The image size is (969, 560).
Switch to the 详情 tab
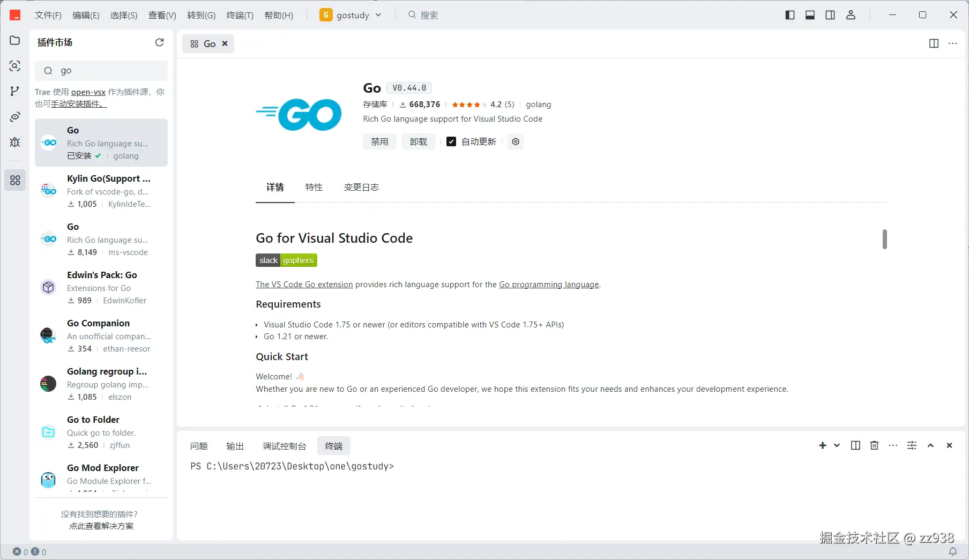(275, 187)
